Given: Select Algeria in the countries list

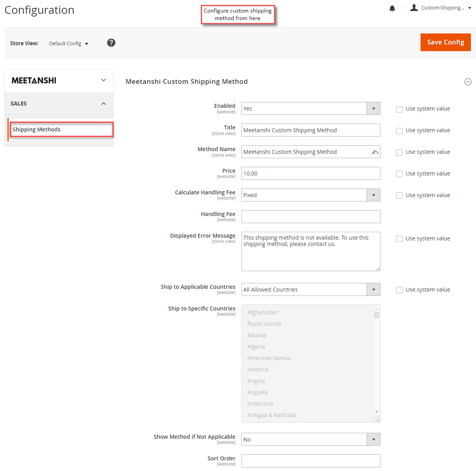Looking at the screenshot, I should (256, 347).
